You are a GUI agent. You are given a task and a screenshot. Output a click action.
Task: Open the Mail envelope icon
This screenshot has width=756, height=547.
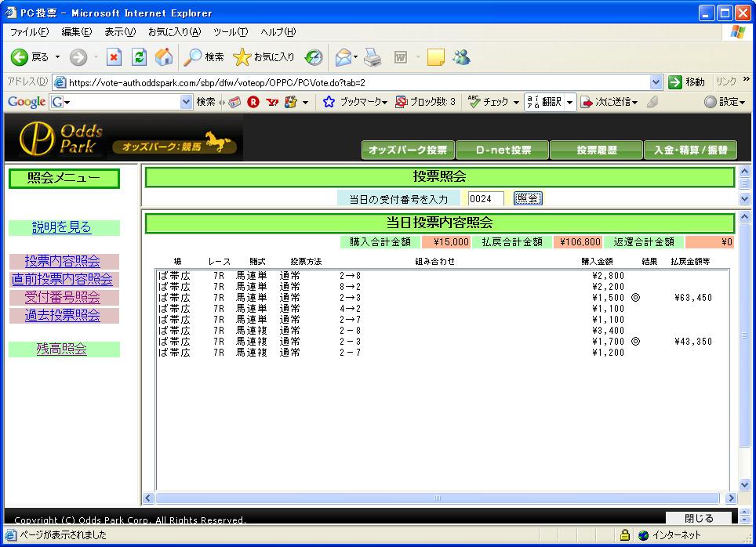343,57
